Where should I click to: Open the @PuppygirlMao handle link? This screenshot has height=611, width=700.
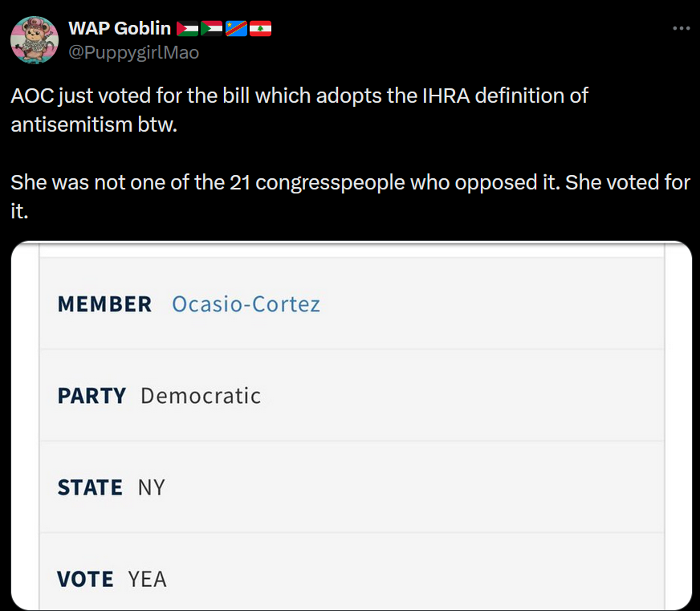click(133, 53)
